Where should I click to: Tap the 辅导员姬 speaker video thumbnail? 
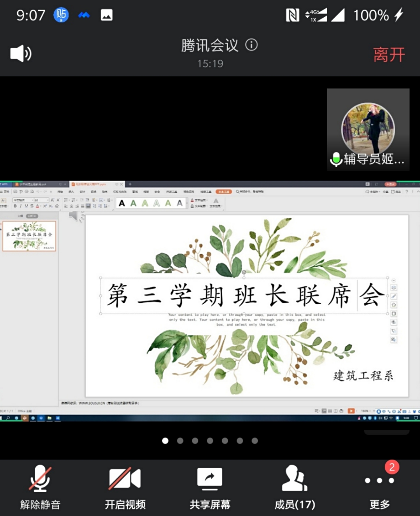[x=368, y=130]
